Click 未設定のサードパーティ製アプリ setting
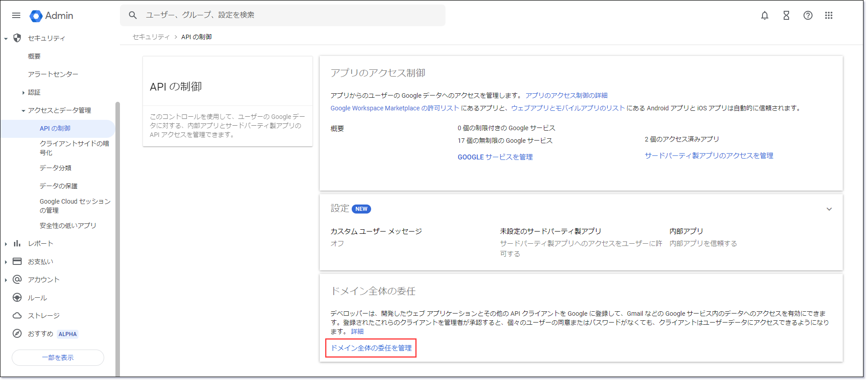The height and width of the screenshot is (382, 868). [551, 231]
